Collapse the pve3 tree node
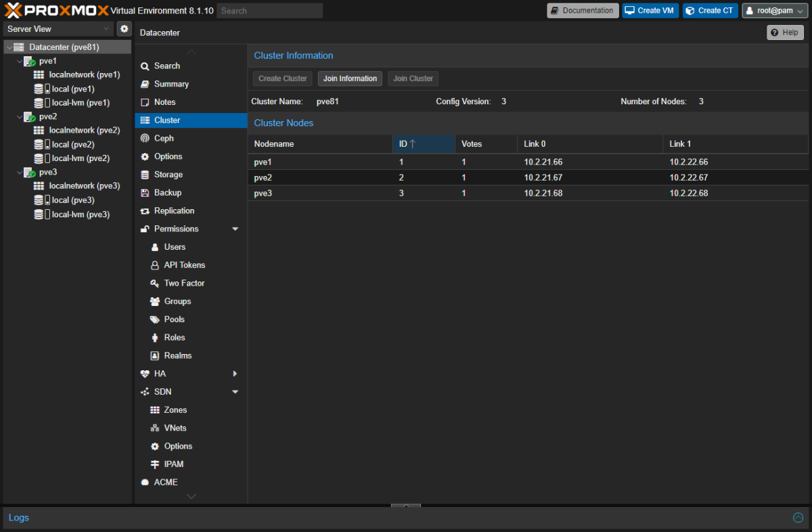812x532 pixels. (19, 172)
